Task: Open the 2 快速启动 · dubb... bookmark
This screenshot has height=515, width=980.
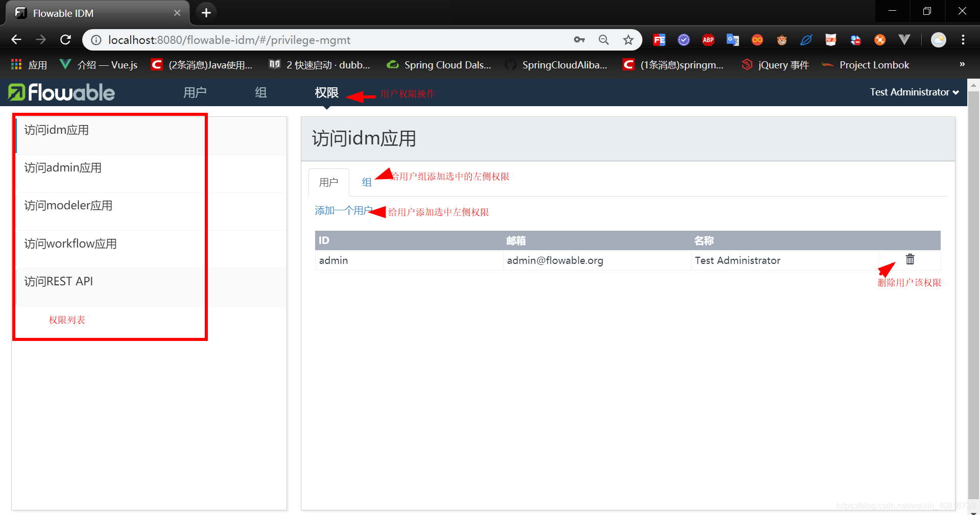Action: pyautogui.click(x=320, y=65)
